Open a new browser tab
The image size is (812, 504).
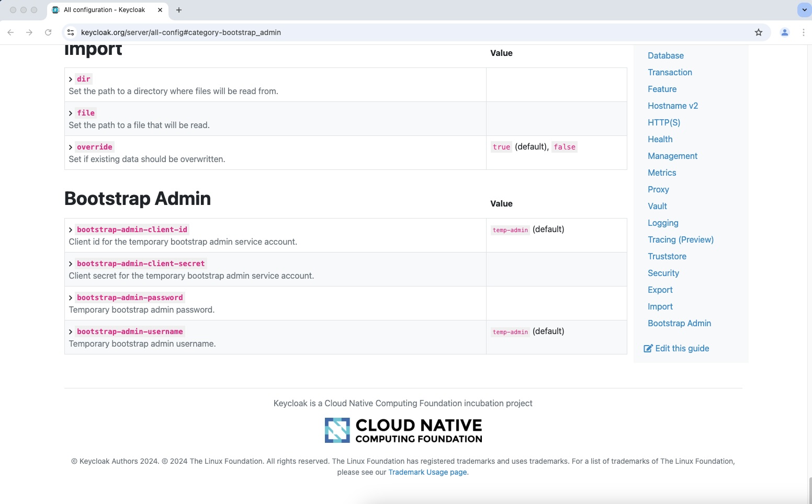tap(179, 10)
